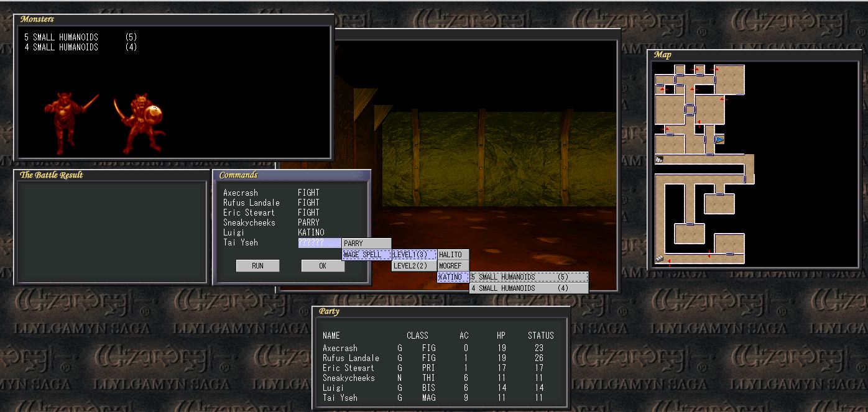Click the BIS class of Luigi
The width and height of the screenshot is (868, 412).
click(x=428, y=388)
